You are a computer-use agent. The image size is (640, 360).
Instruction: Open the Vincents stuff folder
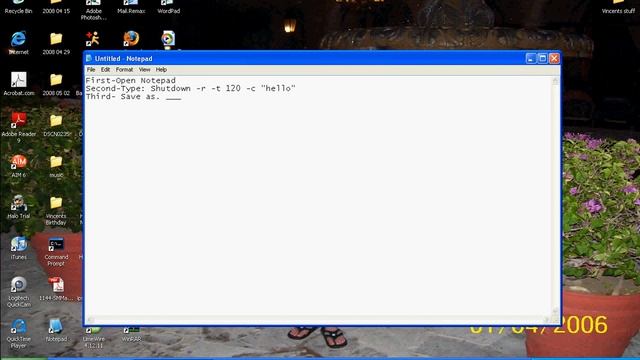pos(618,7)
